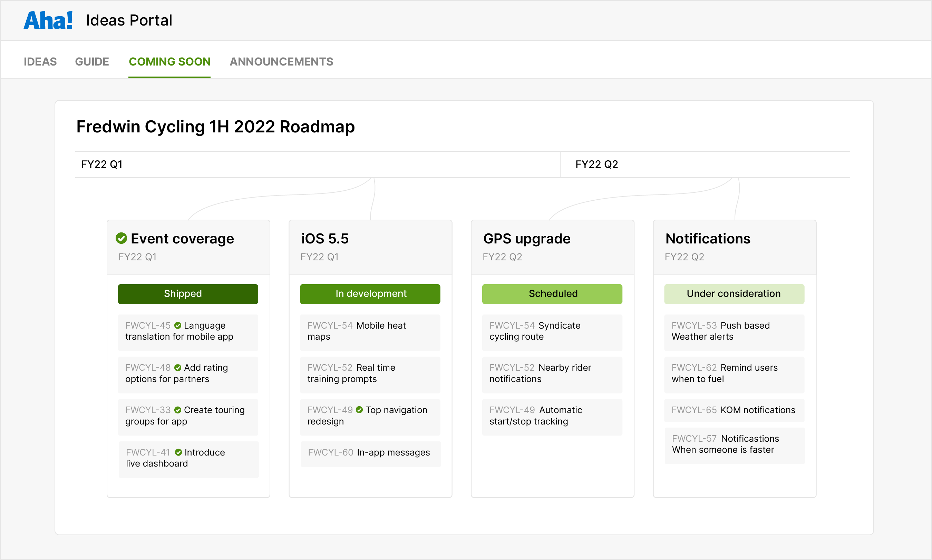Select the GUIDE menu item
This screenshot has width=932, height=560.
coord(92,61)
